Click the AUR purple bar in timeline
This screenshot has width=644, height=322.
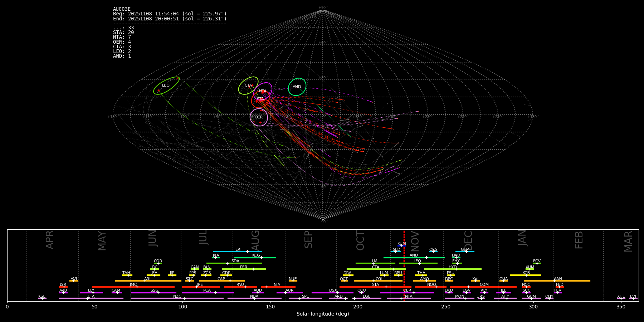click(289, 293)
